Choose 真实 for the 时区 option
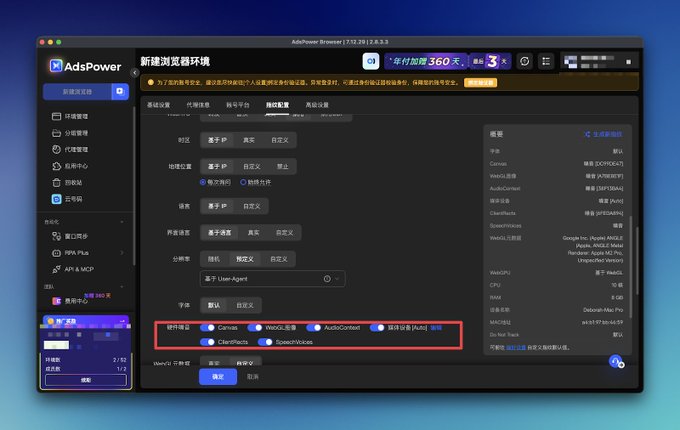This screenshot has width=680, height=430. 248,140
